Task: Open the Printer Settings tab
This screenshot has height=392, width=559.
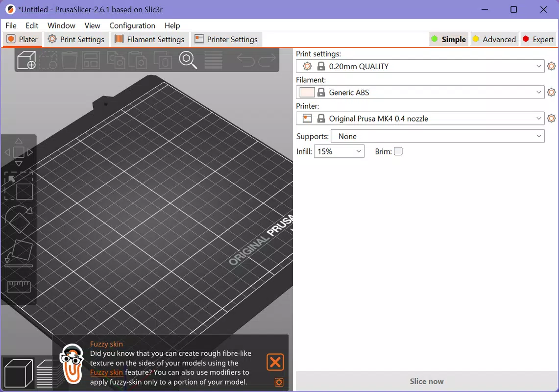Action: click(226, 39)
